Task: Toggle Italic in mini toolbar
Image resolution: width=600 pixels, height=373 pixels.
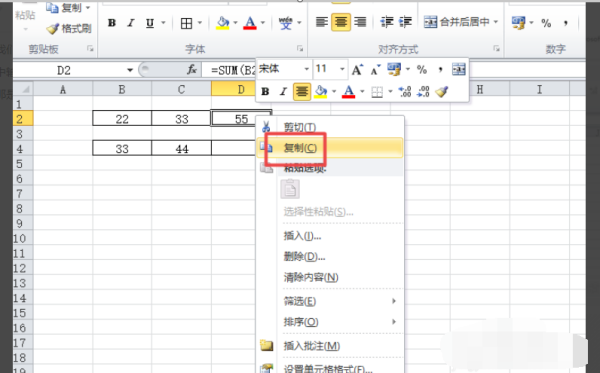Action: [x=283, y=92]
